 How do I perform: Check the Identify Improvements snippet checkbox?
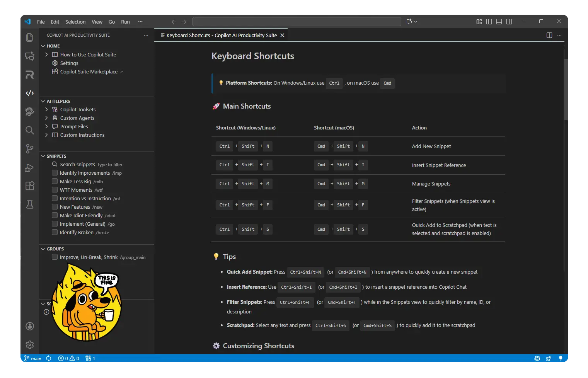55,173
